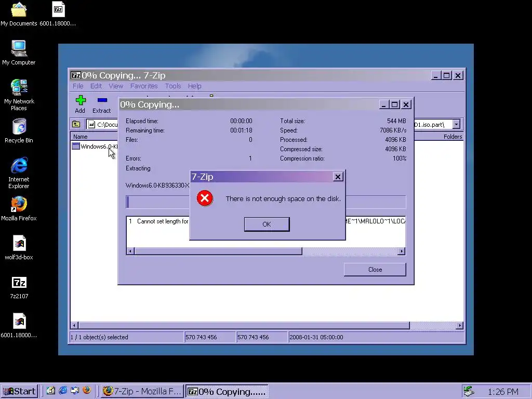Click first status bar size 570 743 456
Screen dimensions: 532x399
coord(201,337)
